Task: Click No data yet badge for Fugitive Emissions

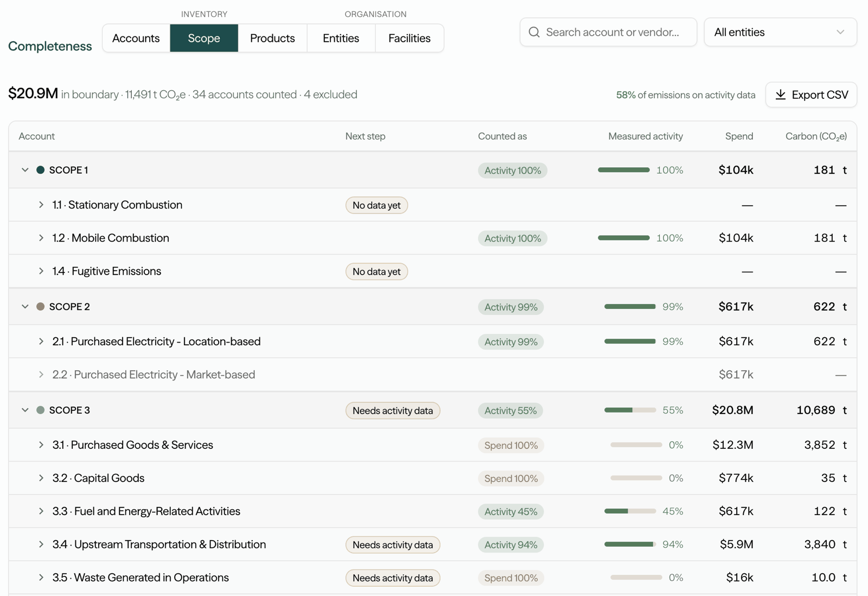Action: [x=376, y=271]
